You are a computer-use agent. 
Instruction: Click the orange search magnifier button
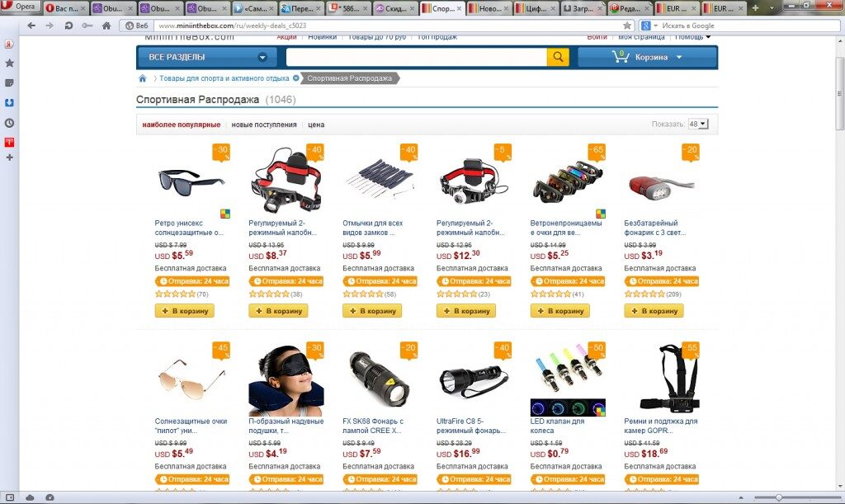(558, 57)
